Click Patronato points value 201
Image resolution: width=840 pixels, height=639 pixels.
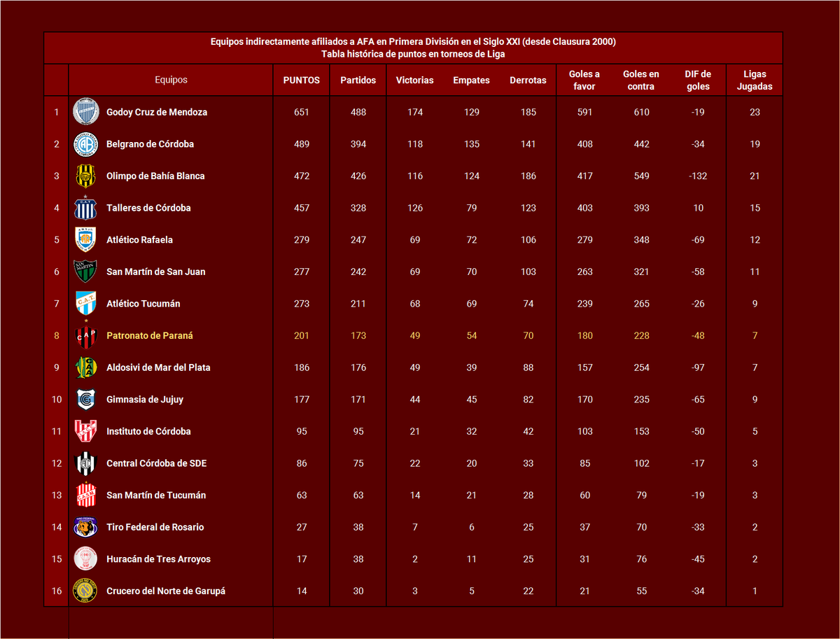302,335
